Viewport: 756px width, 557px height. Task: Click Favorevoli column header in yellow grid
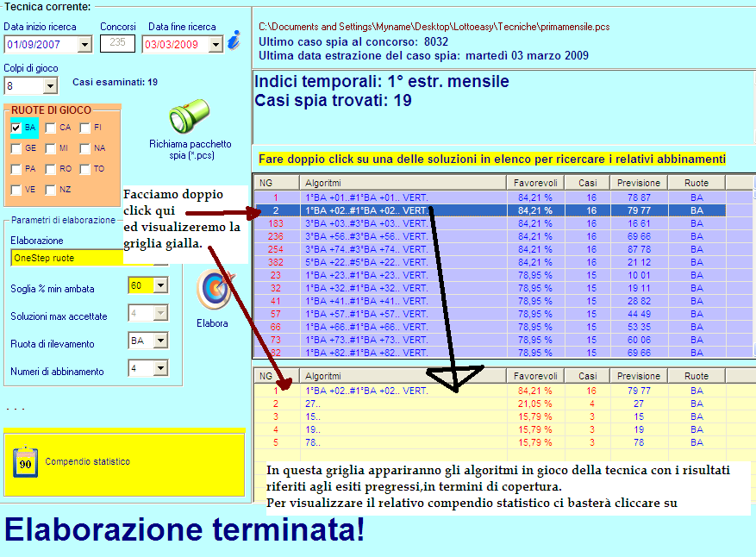click(x=535, y=376)
